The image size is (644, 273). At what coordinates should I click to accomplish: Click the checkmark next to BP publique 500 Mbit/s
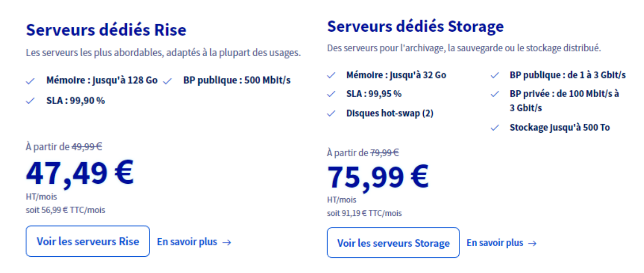coord(167,81)
